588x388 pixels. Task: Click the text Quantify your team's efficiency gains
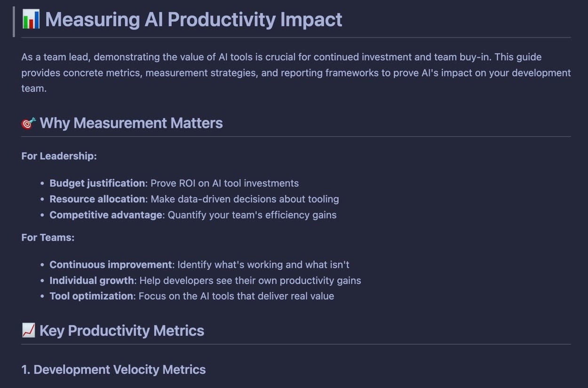click(252, 215)
